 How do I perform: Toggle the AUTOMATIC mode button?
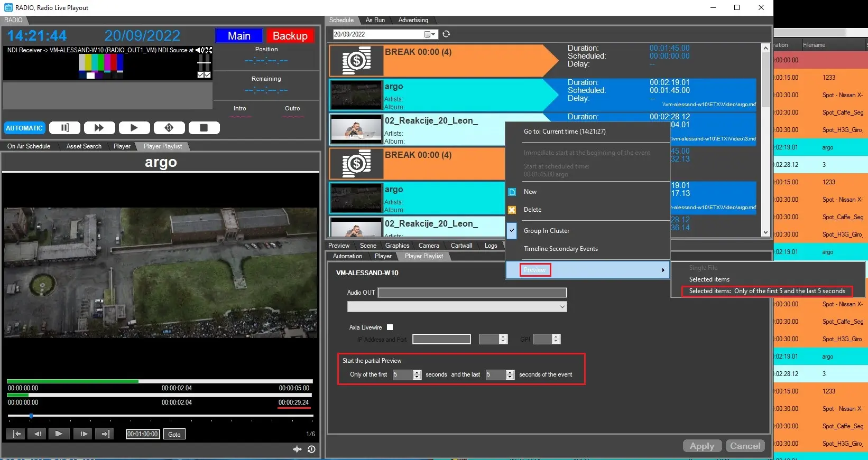tap(24, 128)
